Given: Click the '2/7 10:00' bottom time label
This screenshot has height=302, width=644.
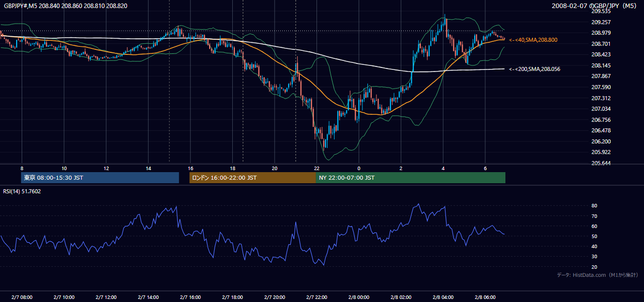Looking at the screenshot, I should point(64,297).
